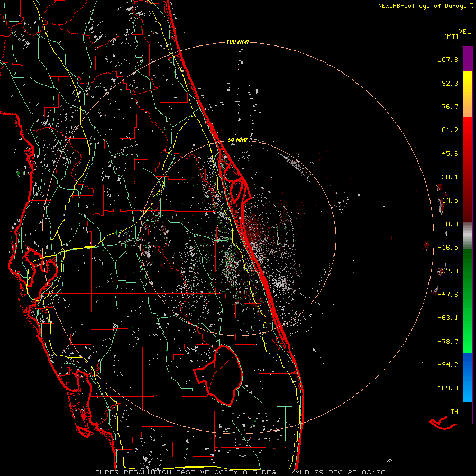Click the -47.6 legend value
The image size is (476, 476).
(x=448, y=295)
